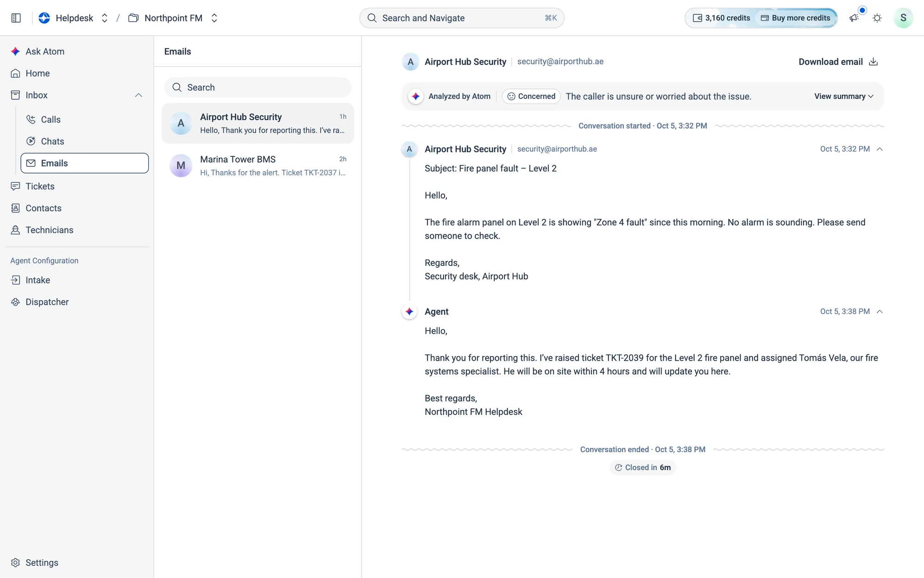Image resolution: width=924 pixels, height=578 pixels.
Task: Click the Marina Tower BMS avatar M
Action: (x=181, y=166)
